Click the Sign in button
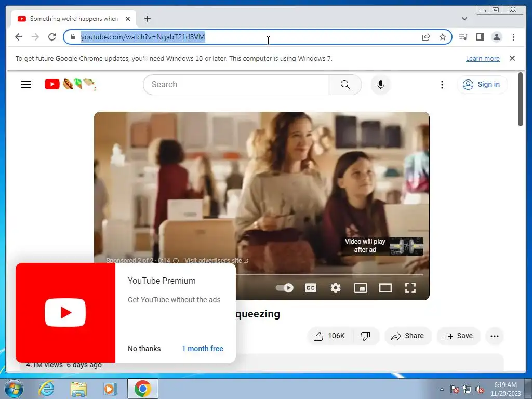Screen dimensions: 532x399 coord(482,85)
